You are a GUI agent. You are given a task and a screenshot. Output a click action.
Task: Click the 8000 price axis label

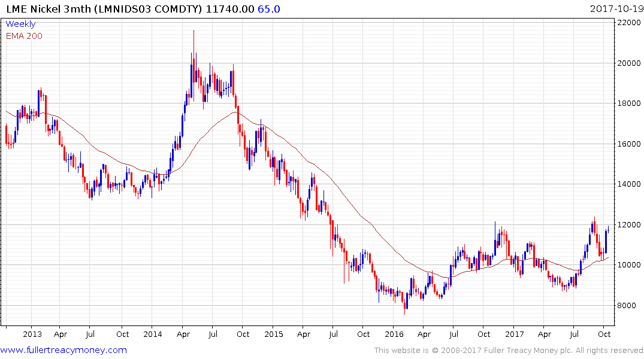pos(627,306)
